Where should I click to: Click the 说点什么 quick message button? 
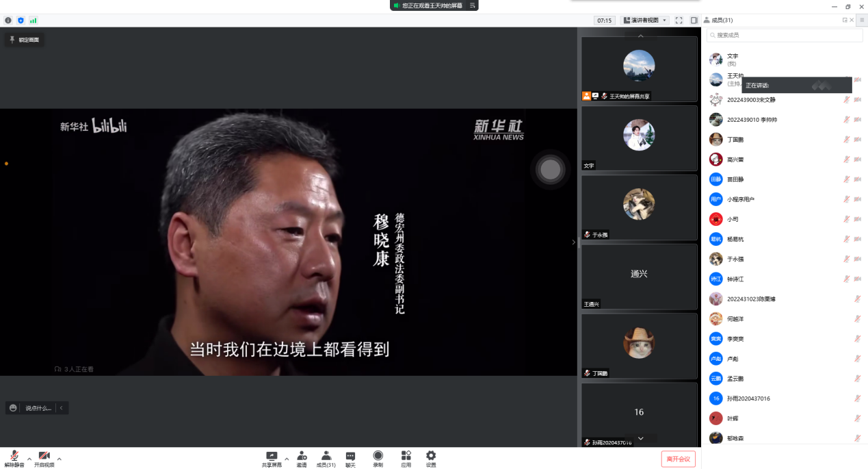(32, 408)
